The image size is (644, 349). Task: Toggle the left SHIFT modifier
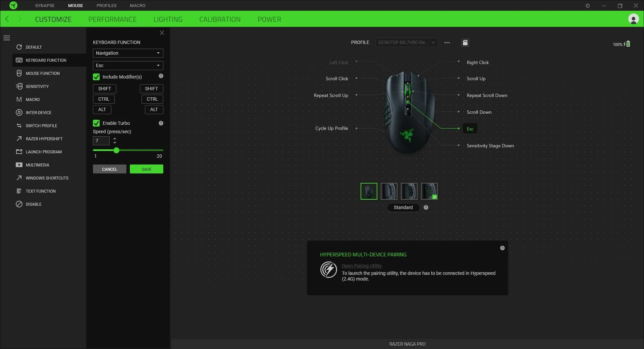tap(105, 89)
